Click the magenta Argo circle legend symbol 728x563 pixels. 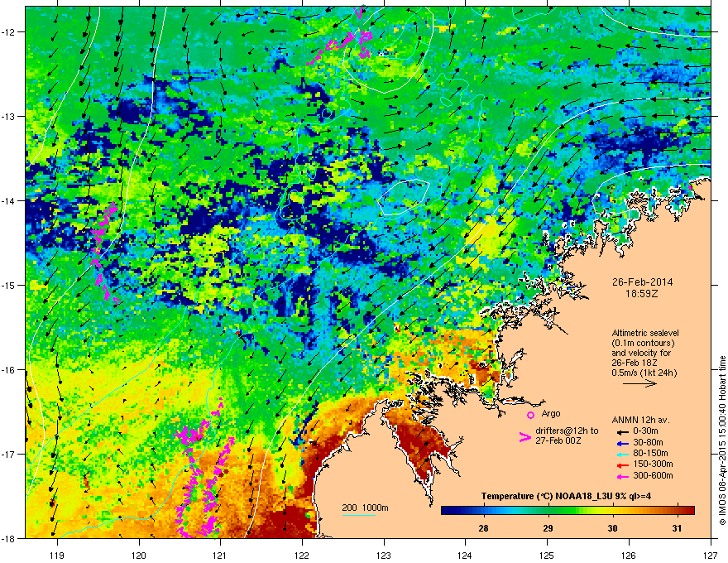(x=530, y=415)
